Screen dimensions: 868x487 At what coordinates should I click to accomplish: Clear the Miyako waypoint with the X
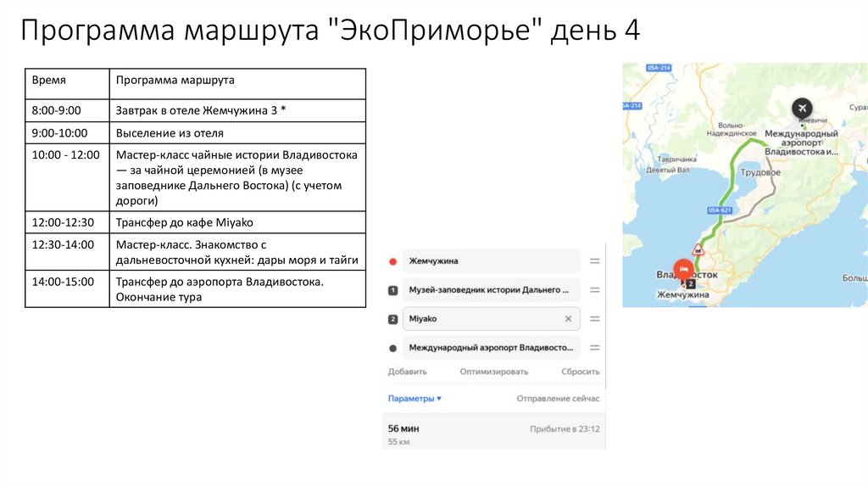tap(568, 318)
